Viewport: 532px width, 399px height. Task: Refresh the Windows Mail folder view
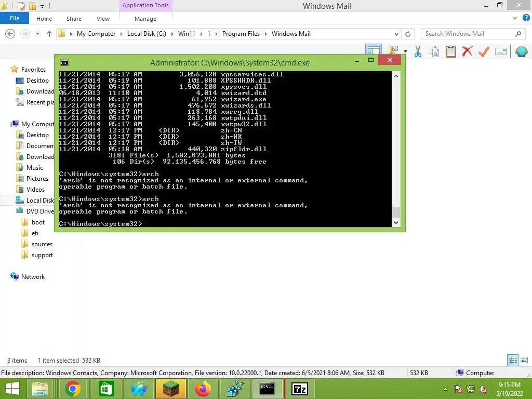408,34
